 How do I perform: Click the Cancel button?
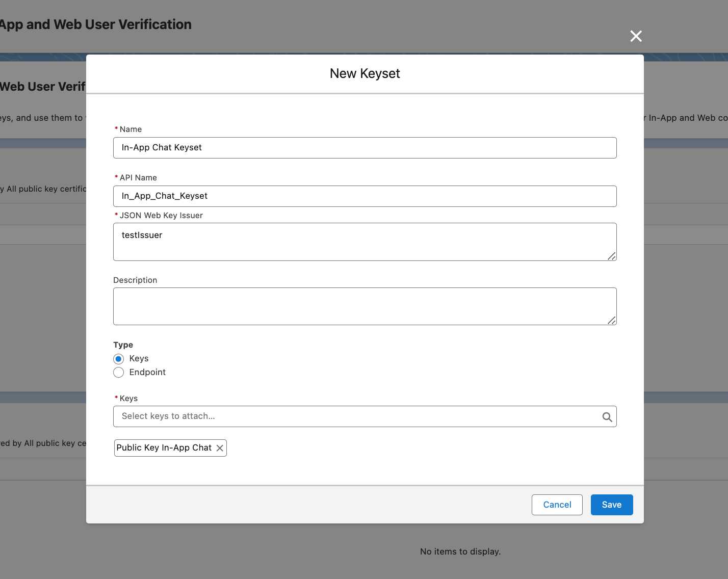point(557,505)
